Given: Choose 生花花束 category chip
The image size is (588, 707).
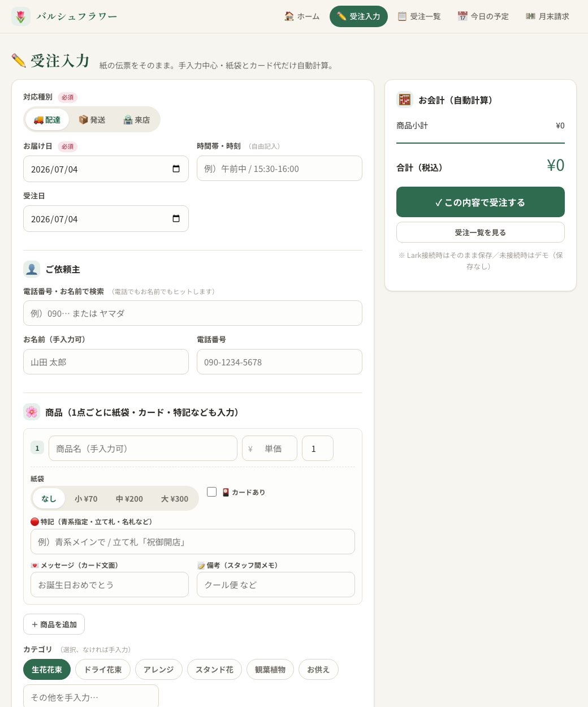Looking at the screenshot, I should [x=47, y=670].
